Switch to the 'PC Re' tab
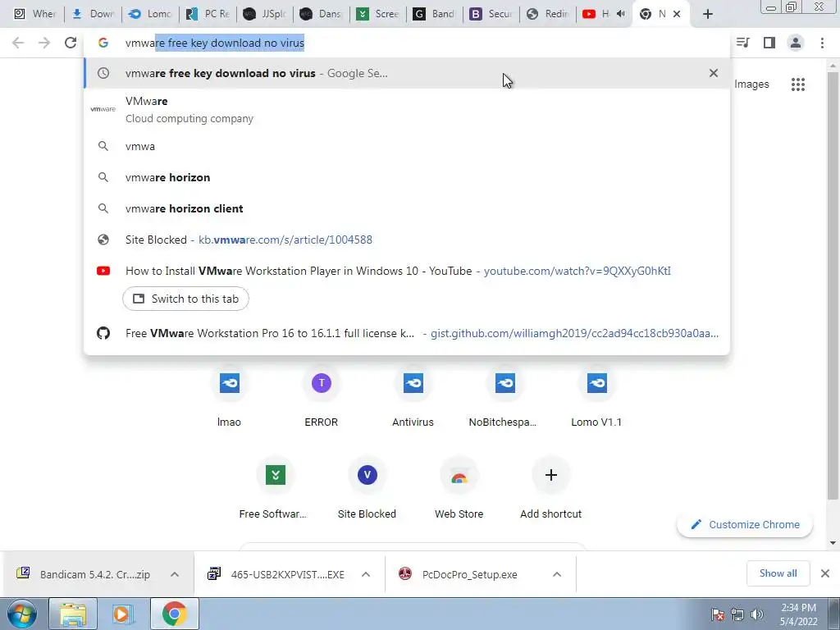840x630 pixels. click(x=208, y=14)
